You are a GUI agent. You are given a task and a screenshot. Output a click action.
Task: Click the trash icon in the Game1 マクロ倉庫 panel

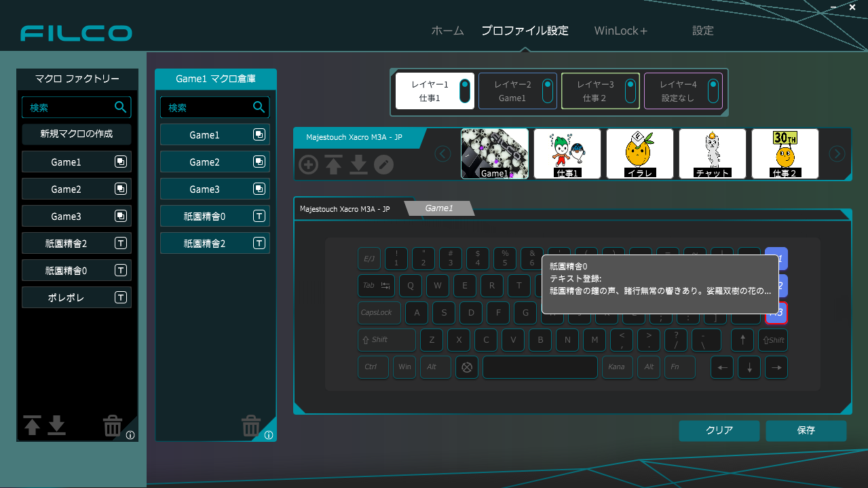(251, 426)
